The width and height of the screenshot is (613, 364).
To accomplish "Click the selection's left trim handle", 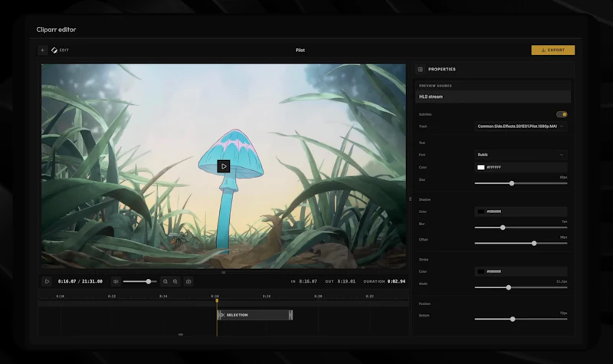I will point(219,315).
